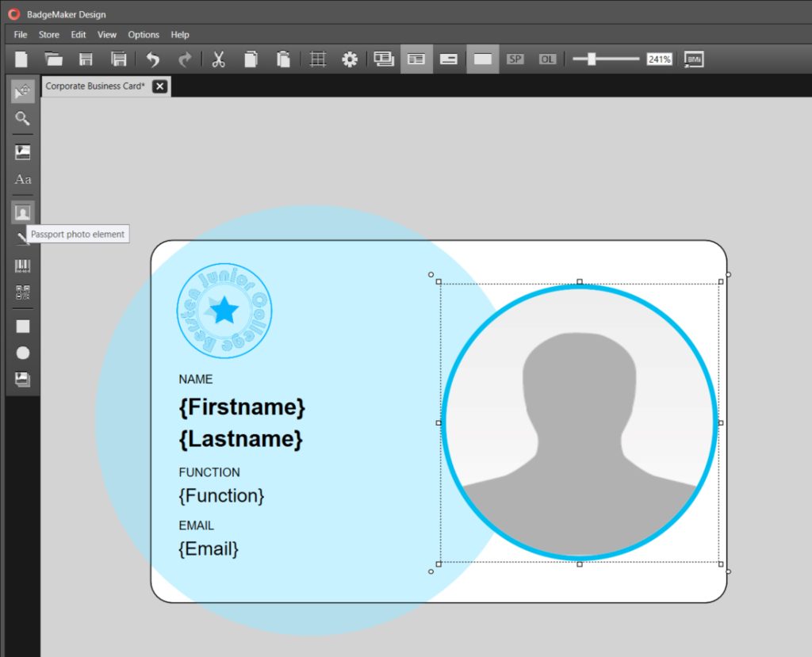Select the Passport photo element tool
The height and width of the screenshot is (657, 812).
coord(21,212)
